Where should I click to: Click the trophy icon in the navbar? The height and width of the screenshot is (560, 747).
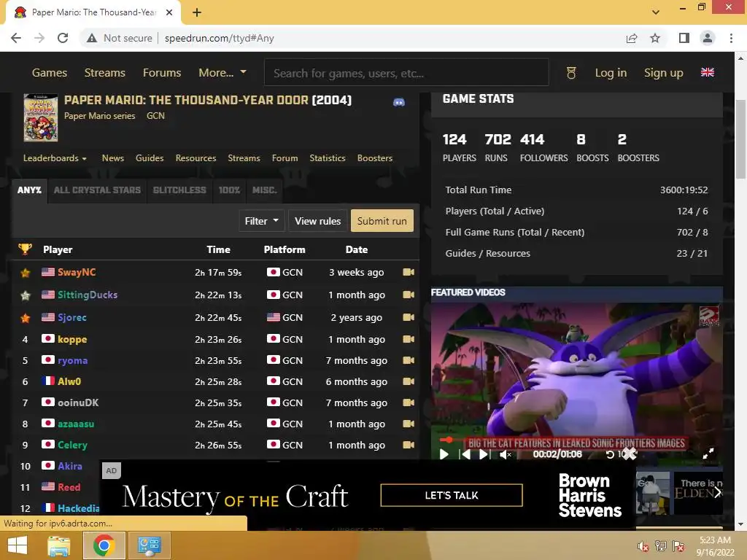click(x=570, y=73)
